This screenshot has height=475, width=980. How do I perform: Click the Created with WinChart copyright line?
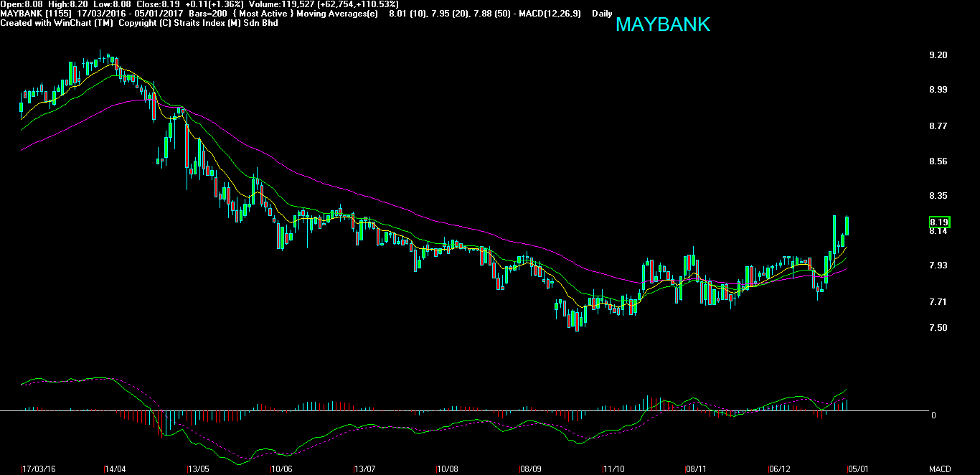(139, 23)
